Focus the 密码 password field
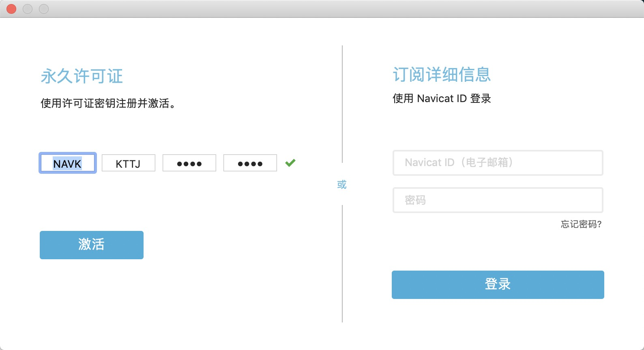The height and width of the screenshot is (350, 644). pyautogui.click(x=498, y=200)
